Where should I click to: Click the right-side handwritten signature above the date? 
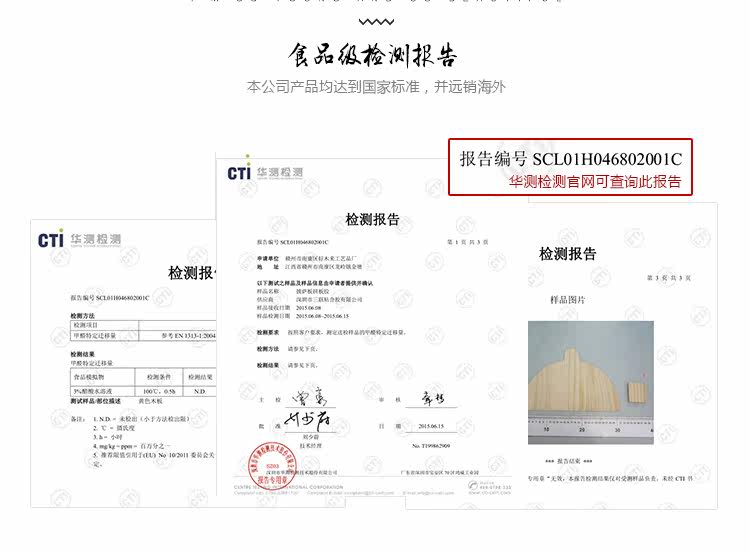[x=432, y=398]
